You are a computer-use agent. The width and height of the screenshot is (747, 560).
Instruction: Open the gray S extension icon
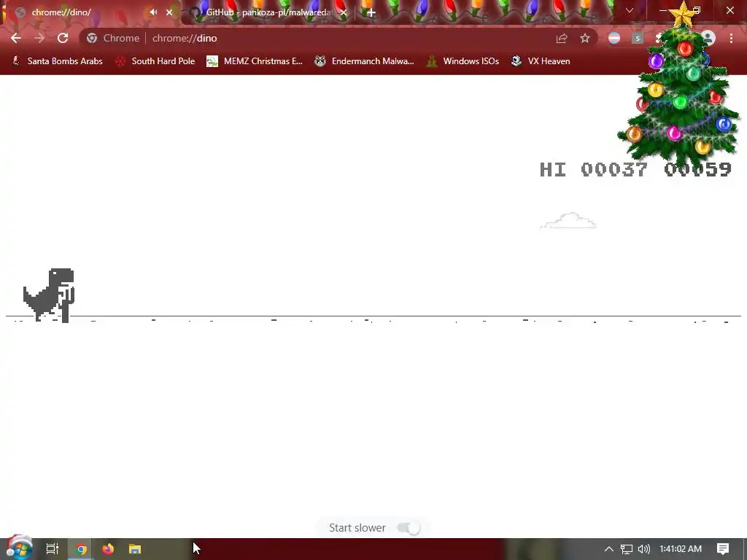click(638, 38)
